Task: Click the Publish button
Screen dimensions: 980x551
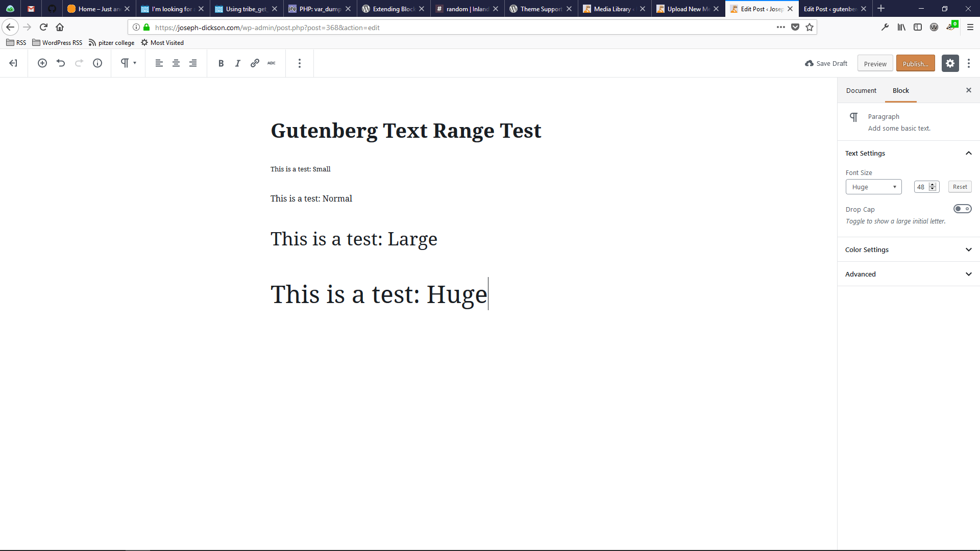Action: tap(915, 63)
